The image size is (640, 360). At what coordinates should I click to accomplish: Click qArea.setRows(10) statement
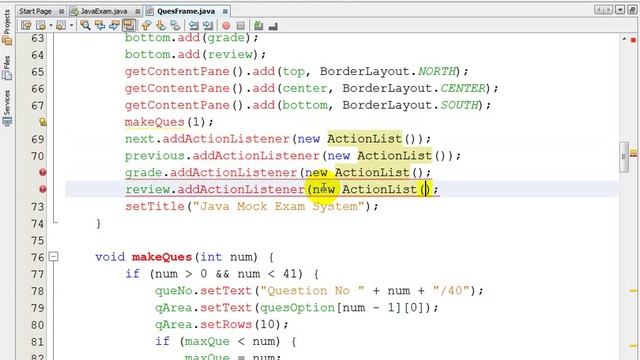pos(222,324)
